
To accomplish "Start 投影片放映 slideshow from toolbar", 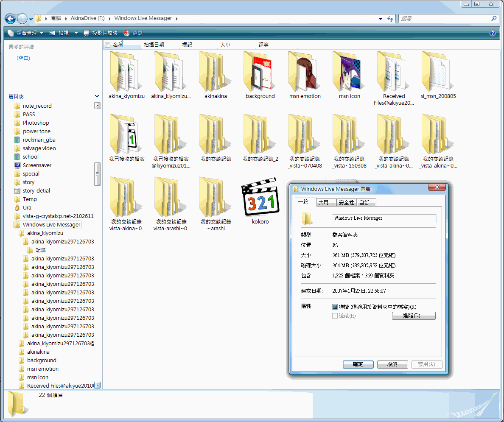I will click(100, 33).
